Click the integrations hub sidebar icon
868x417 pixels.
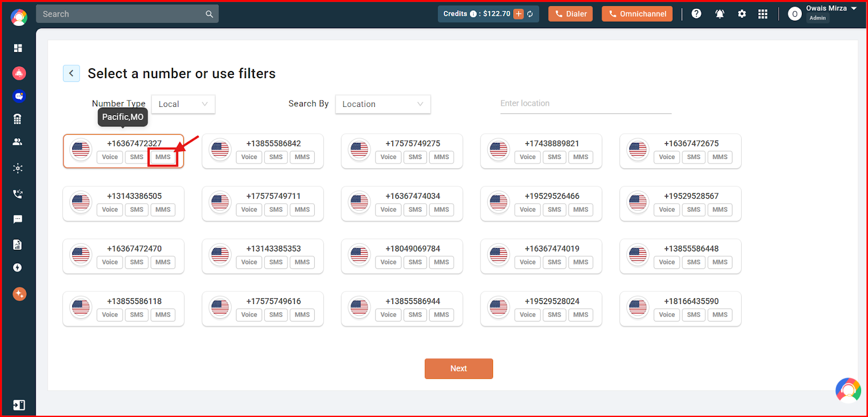pyautogui.click(x=18, y=168)
